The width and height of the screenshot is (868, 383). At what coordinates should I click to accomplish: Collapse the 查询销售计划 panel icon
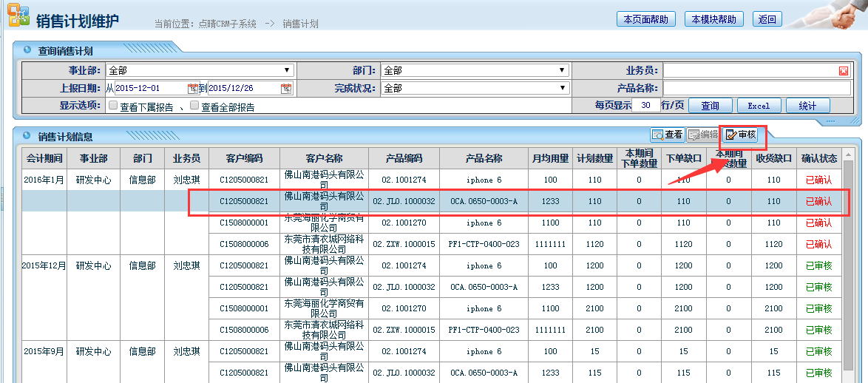click(x=27, y=50)
